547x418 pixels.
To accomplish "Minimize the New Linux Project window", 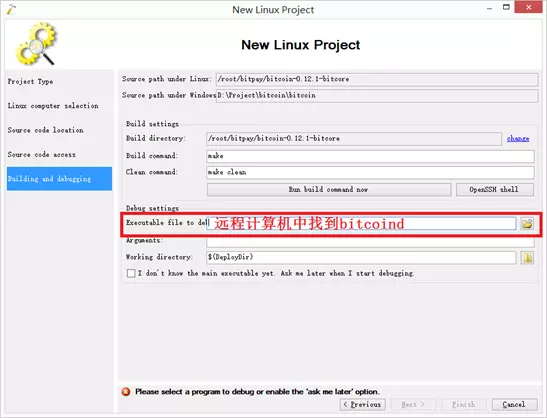I will tap(489, 8).
